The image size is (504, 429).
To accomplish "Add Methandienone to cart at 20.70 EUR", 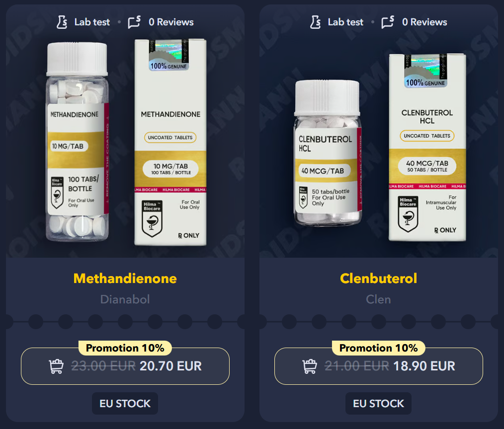I will [x=125, y=366].
